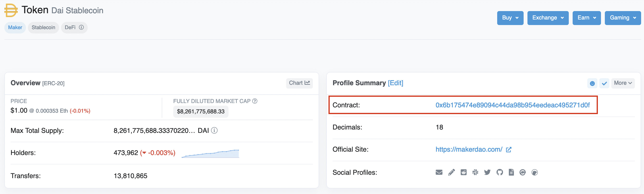
Task: Open the email social profile icon
Action: pos(439,172)
